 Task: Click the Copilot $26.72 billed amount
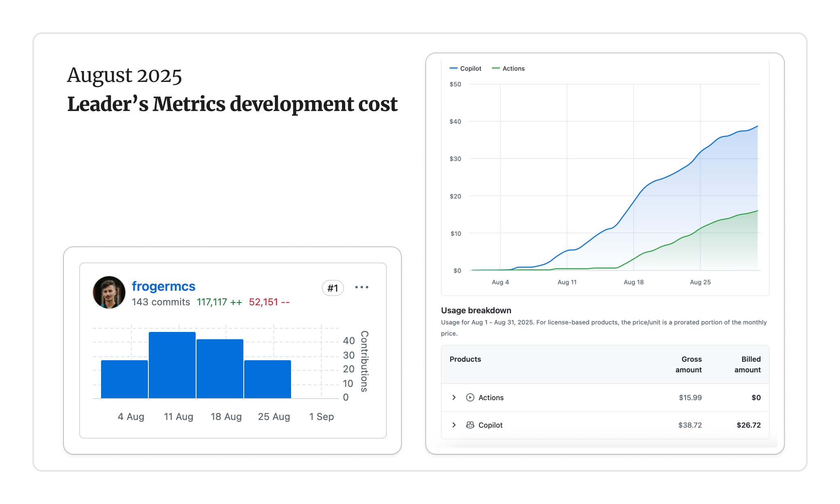click(748, 425)
